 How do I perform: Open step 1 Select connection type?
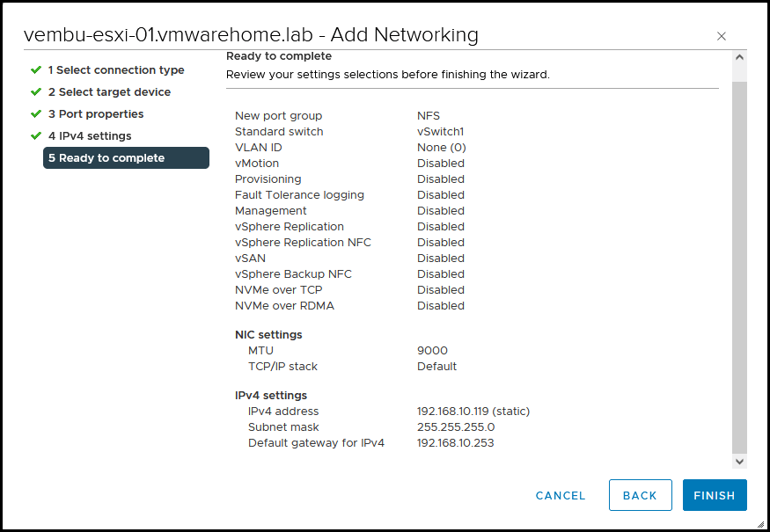116,70
